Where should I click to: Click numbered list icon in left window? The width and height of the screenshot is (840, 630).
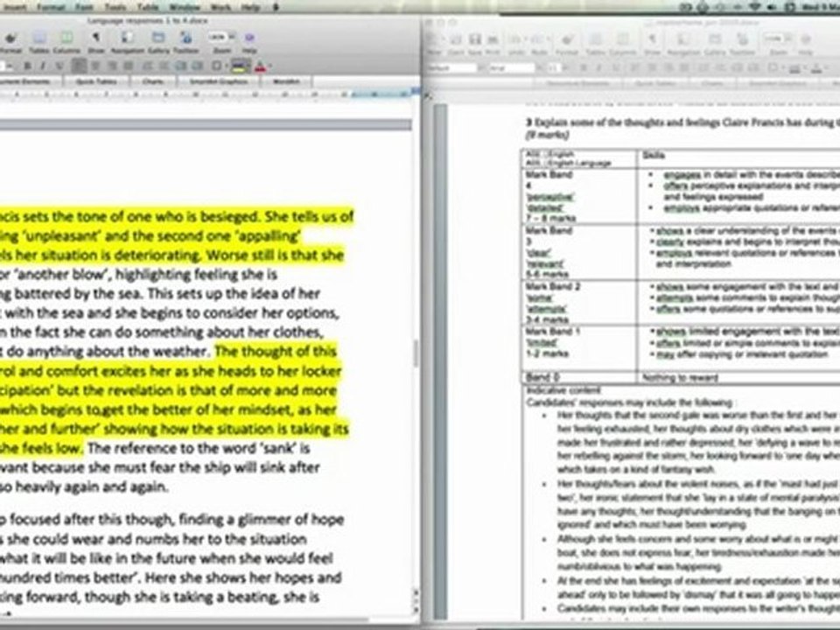click(148, 66)
